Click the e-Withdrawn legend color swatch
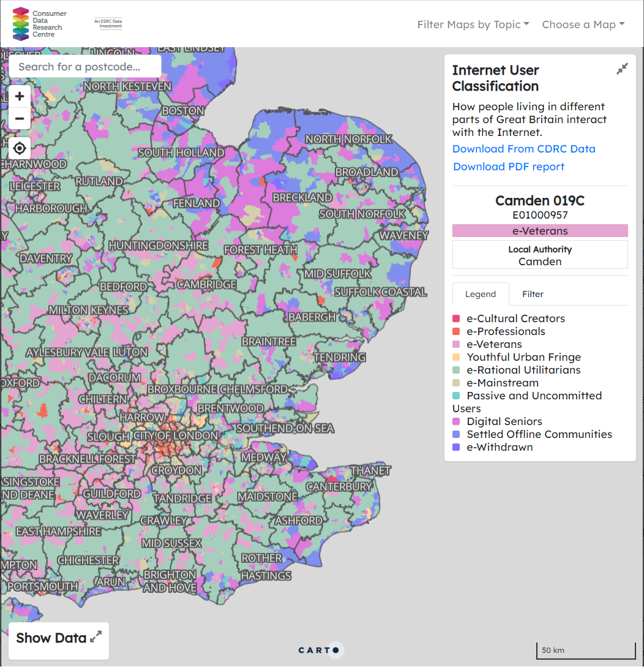644x667 pixels. point(457,447)
